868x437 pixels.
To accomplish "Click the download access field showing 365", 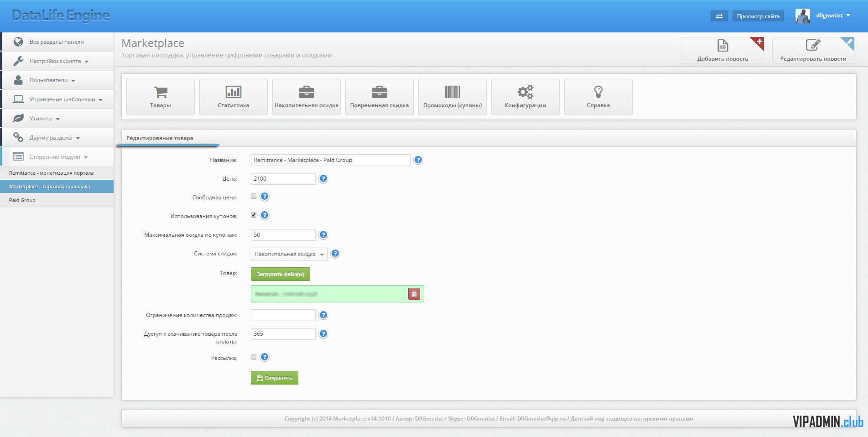I will tap(283, 334).
